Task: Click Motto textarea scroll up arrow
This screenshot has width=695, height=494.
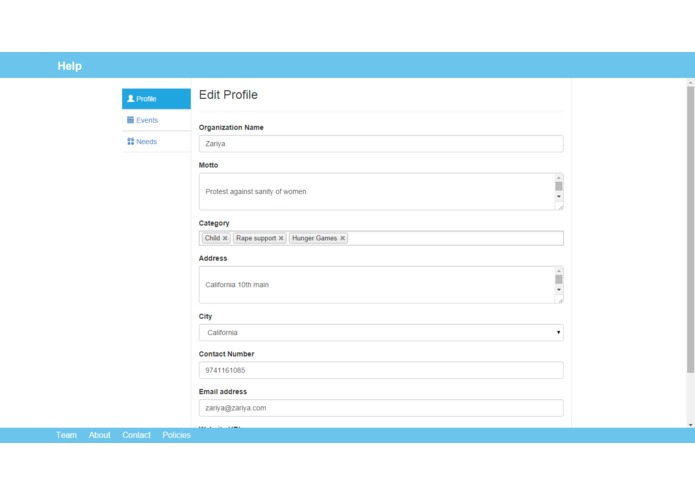Action: coord(559,178)
